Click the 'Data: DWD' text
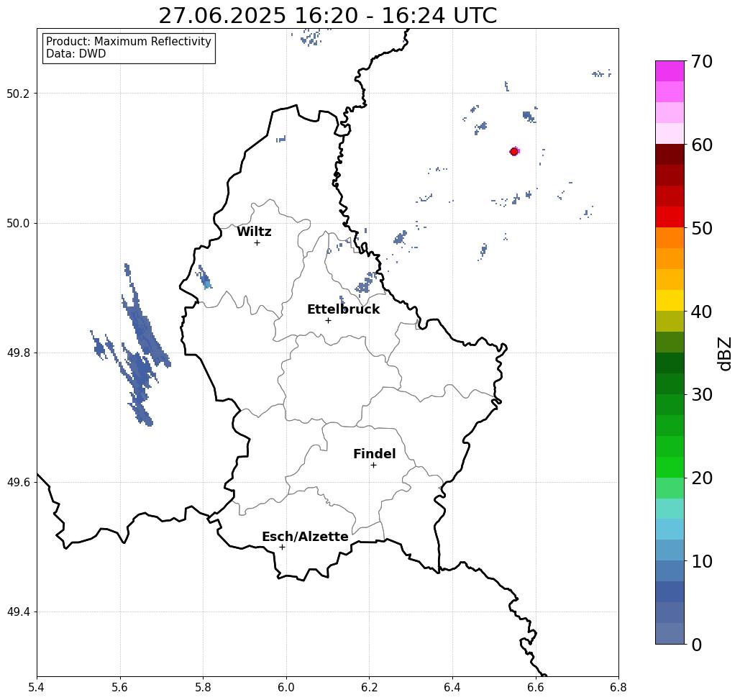Image resolution: width=740 pixels, height=700 pixels. pyautogui.click(x=76, y=54)
